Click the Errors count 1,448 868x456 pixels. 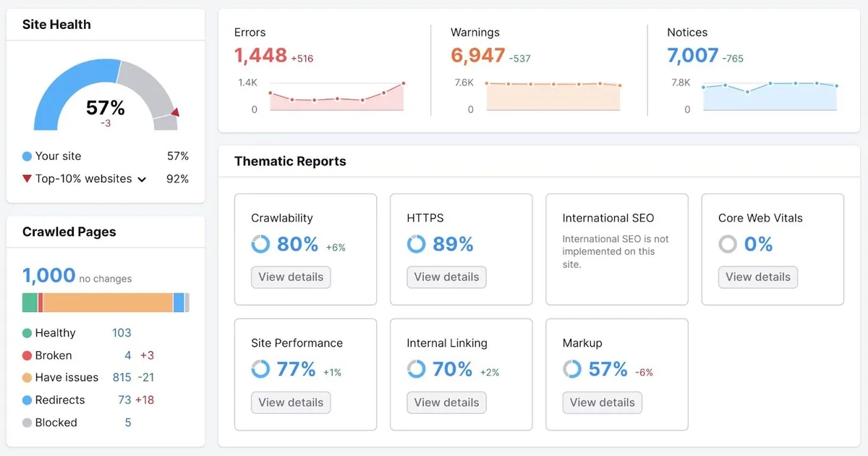tap(260, 56)
